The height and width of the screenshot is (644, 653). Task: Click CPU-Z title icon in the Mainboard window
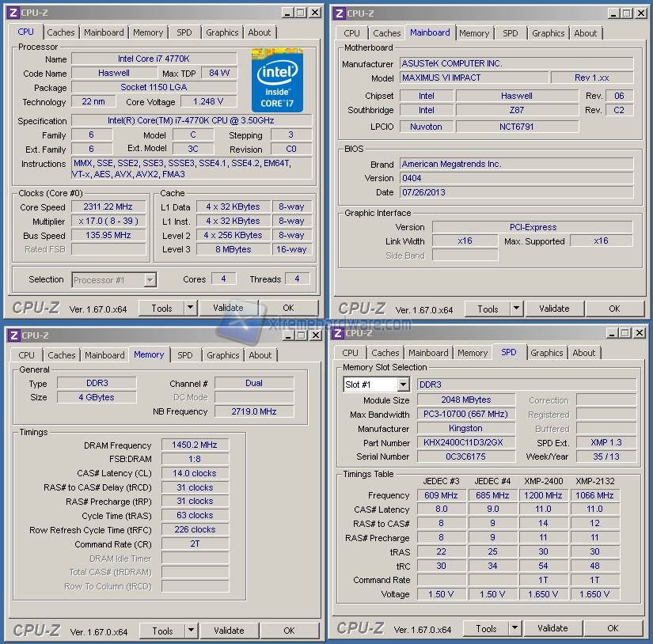click(339, 13)
